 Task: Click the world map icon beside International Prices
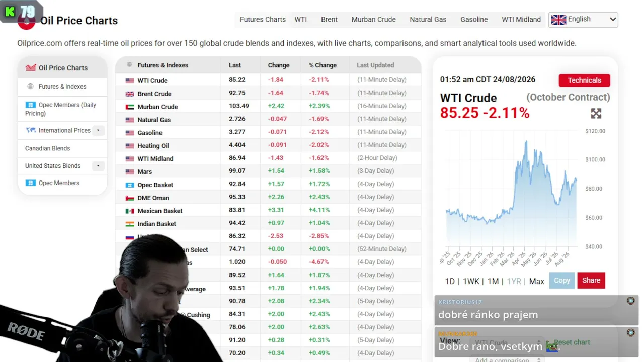(x=31, y=130)
